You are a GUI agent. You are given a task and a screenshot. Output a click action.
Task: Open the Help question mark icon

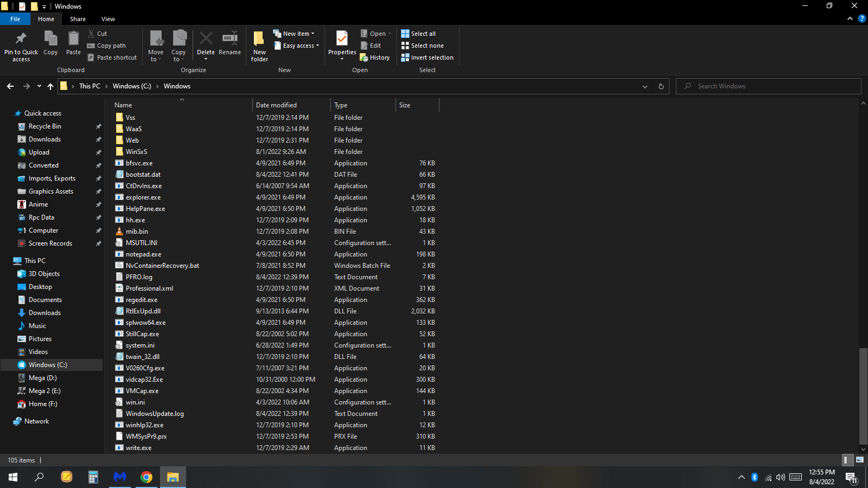[x=861, y=19]
